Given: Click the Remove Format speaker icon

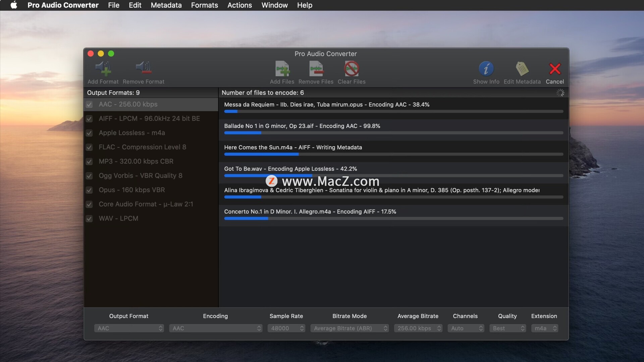Looking at the screenshot, I should click(144, 68).
